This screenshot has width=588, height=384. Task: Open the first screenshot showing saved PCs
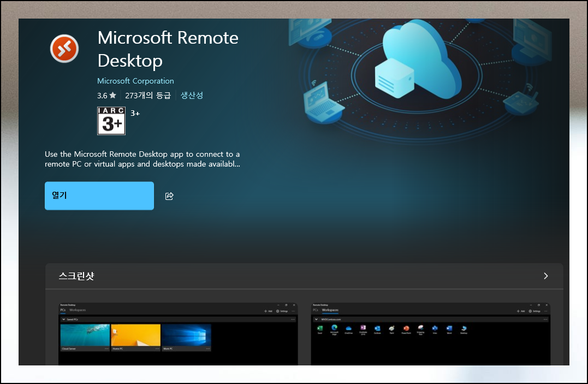(178, 334)
